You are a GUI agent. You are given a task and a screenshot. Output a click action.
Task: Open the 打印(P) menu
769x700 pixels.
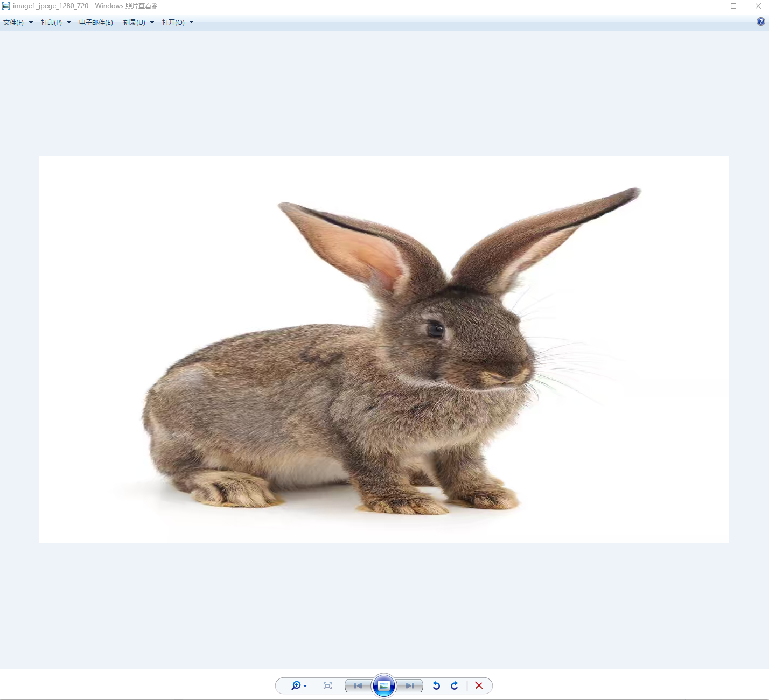[x=51, y=23]
